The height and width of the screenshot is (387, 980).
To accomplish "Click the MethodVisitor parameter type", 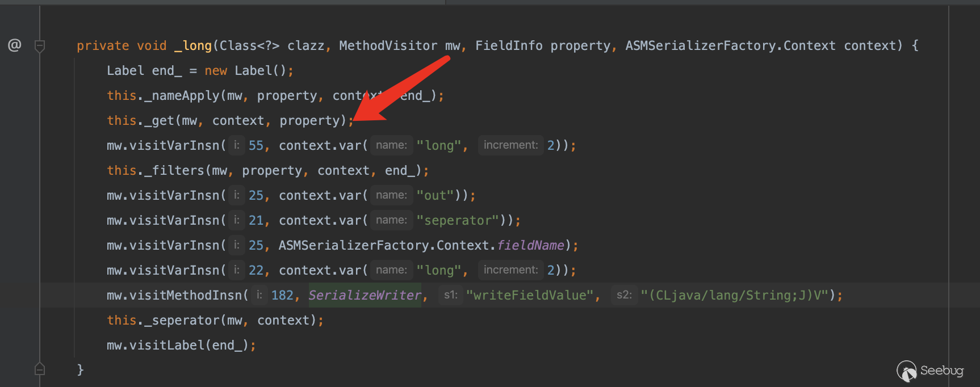I will tap(388, 45).
